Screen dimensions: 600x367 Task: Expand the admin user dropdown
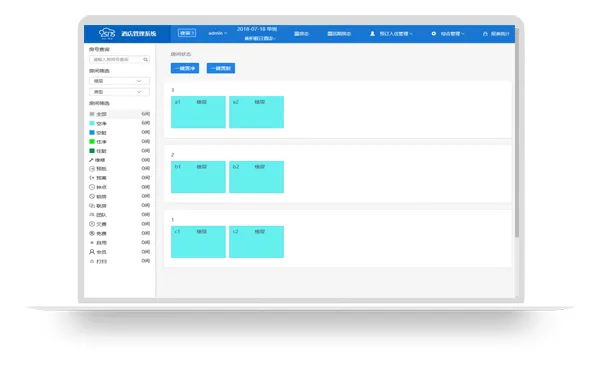[218, 33]
